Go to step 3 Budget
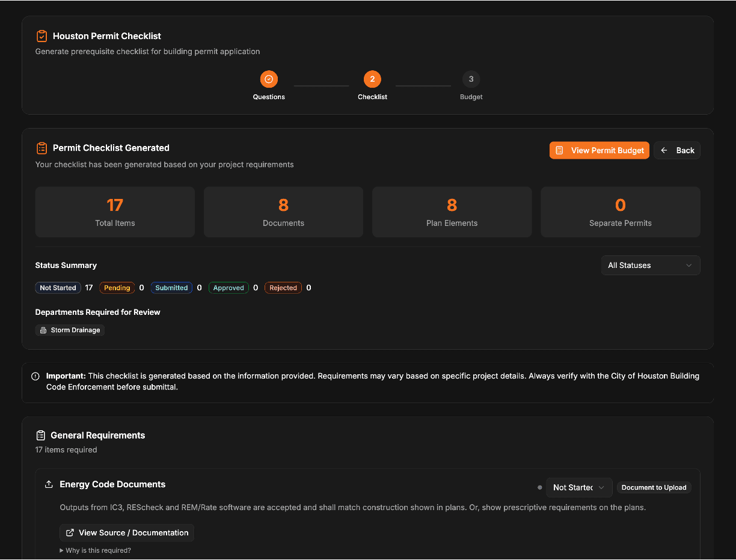The width and height of the screenshot is (736, 560). [471, 79]
